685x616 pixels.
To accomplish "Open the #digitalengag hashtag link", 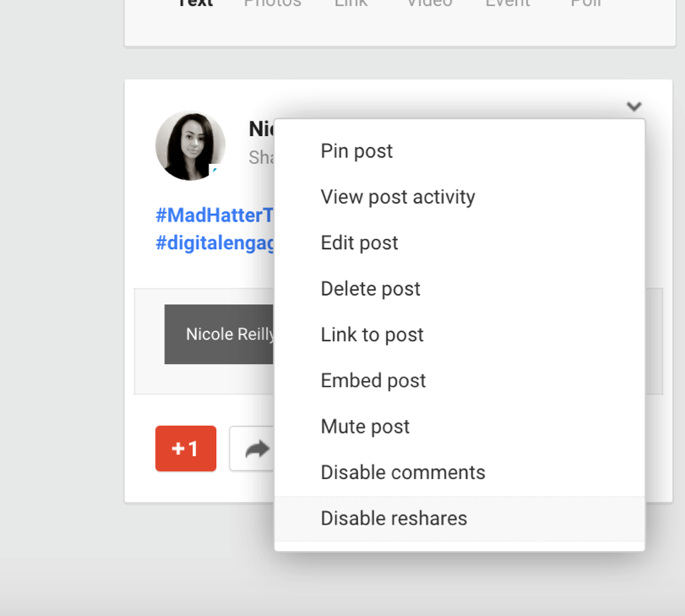I will click(x=215, y=243).
